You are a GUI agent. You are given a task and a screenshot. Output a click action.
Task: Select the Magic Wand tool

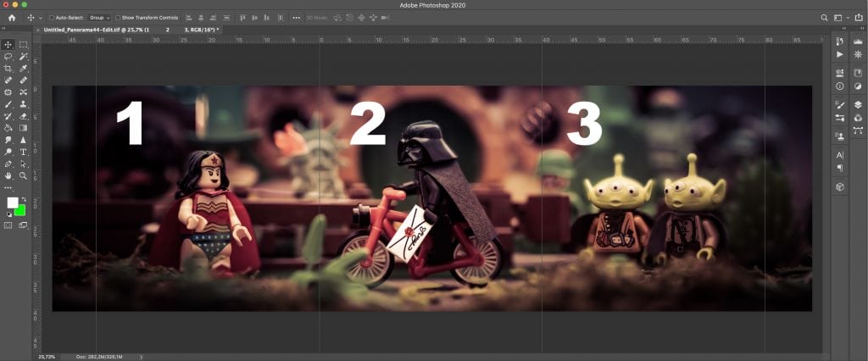click(23, 57)
